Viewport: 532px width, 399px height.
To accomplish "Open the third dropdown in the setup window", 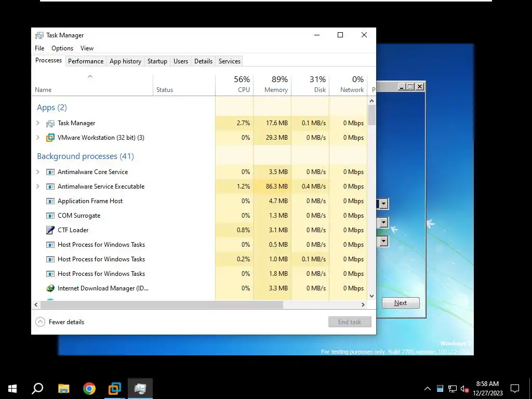I will pos(384,241).
